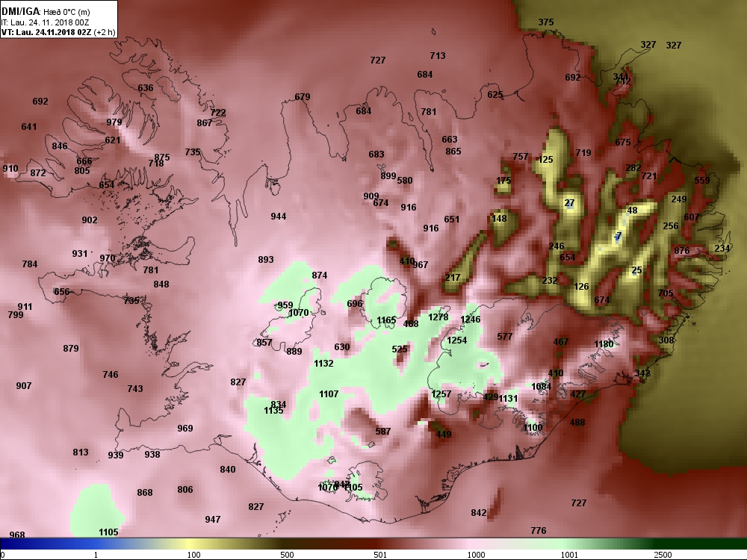Click the 587 height value
The image size is (747, 560).
(383, 432)
